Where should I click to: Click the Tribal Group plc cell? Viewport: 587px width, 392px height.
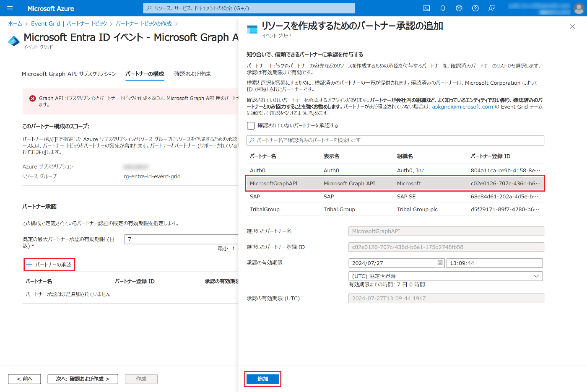417,209
